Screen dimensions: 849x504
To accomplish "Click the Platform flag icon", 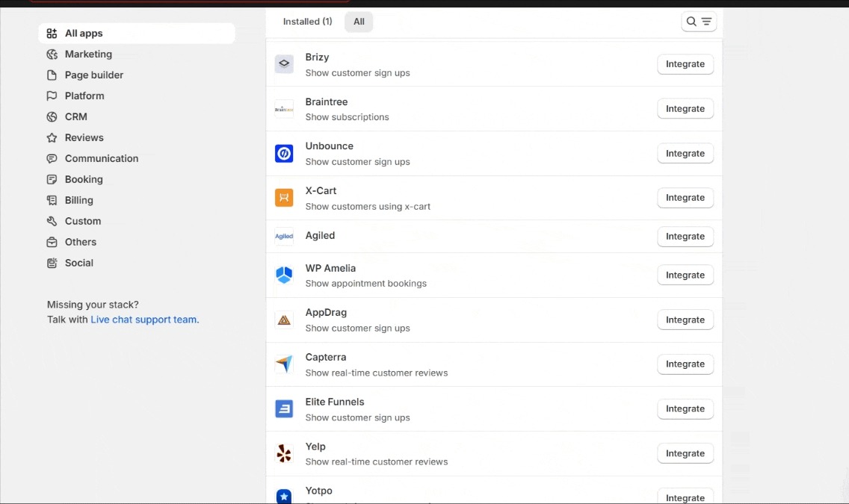I will (52, 96).
